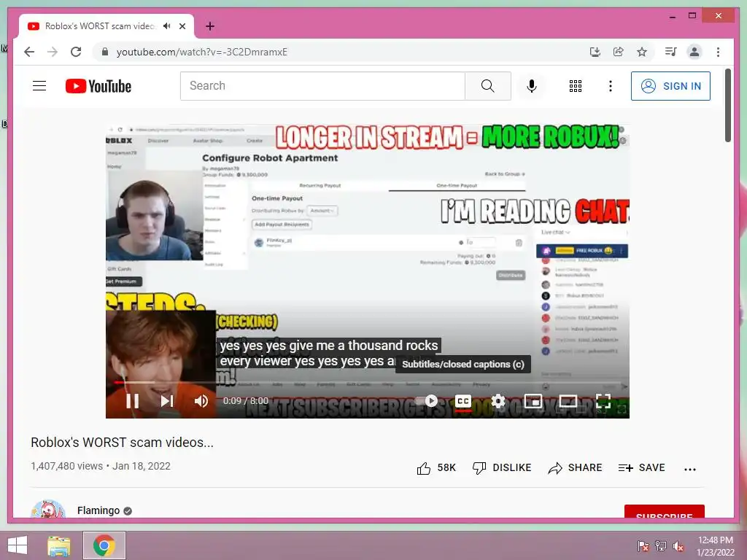Mute the video player's volume icon
Screen dimensions: 747x560
point(201,401)
